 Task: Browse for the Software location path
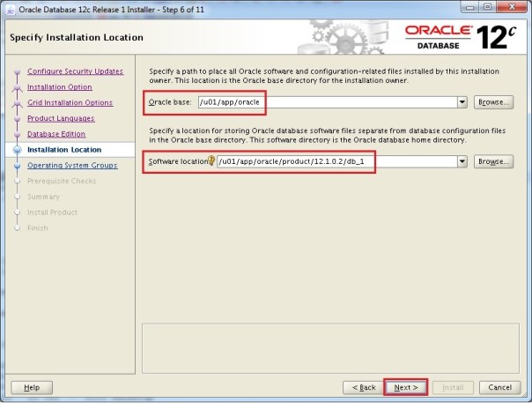tap(493, 161)
